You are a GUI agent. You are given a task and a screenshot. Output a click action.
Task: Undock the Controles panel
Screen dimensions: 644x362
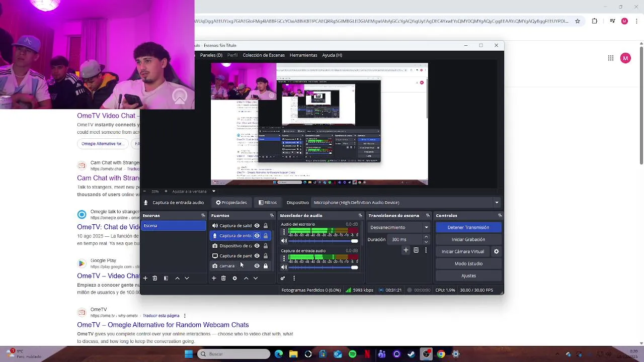click(500, 216)
